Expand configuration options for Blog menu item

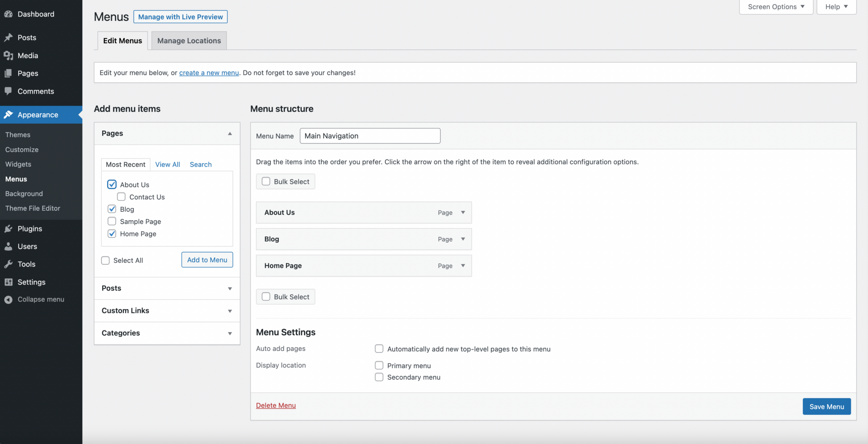[x=462, y=239]
